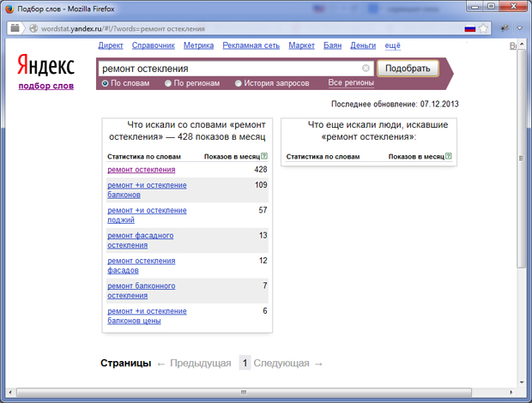Click the Подобрать button
Screen dimensions: 532x403
coord(408,68)
